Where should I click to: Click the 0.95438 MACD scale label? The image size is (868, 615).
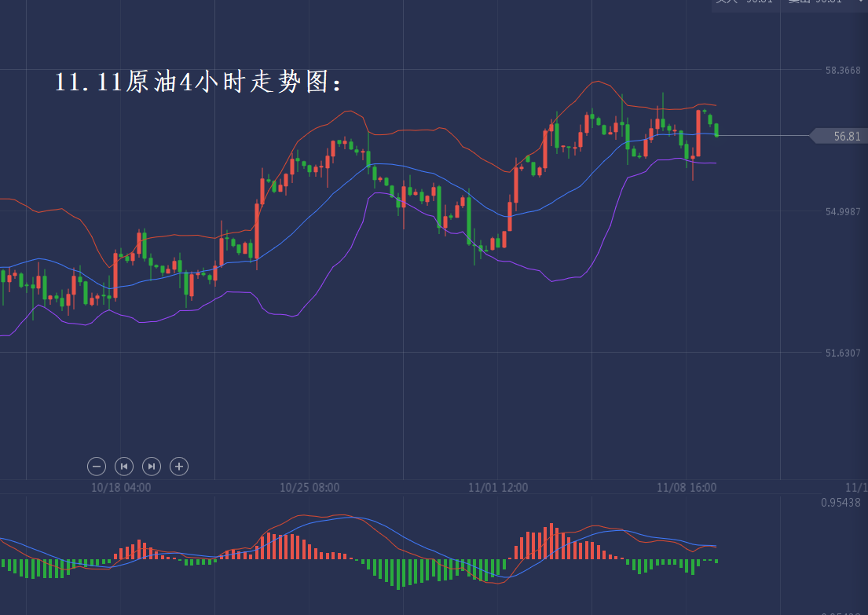[x=843, y=503]
